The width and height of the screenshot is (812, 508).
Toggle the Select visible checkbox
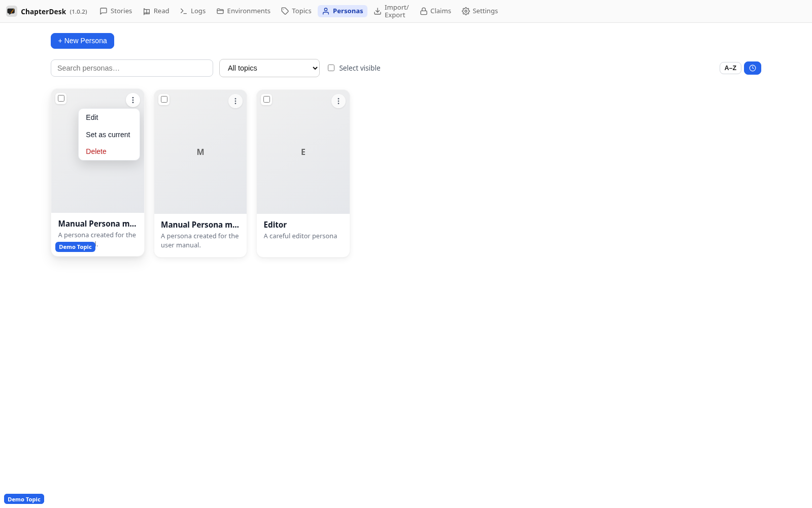tap(331, 68)
